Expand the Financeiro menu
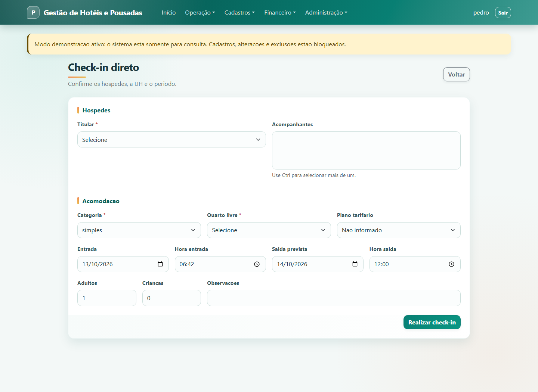The image size is (538, 392). tap(280, 12)
